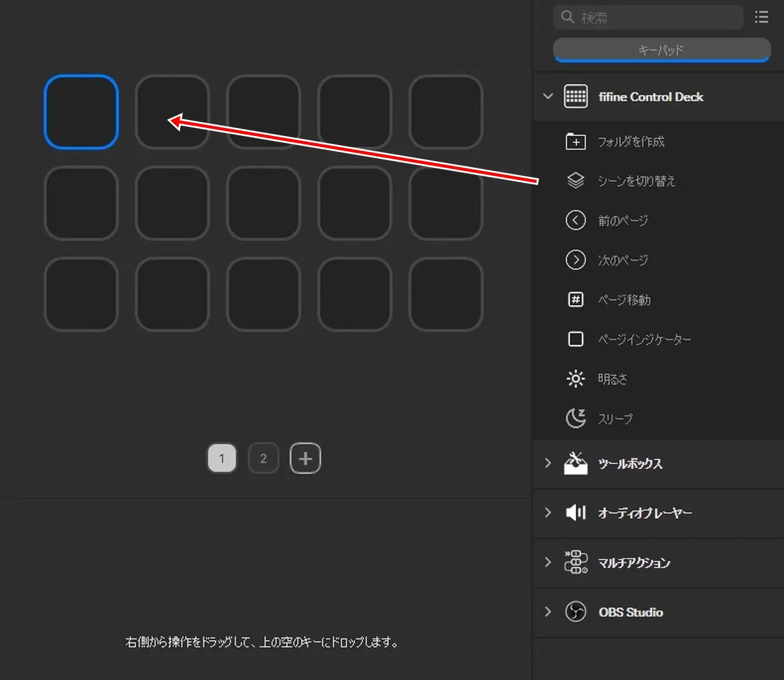Switch to the キーパッド tab
Screen dimensions: 784x680
pos(661,50)
